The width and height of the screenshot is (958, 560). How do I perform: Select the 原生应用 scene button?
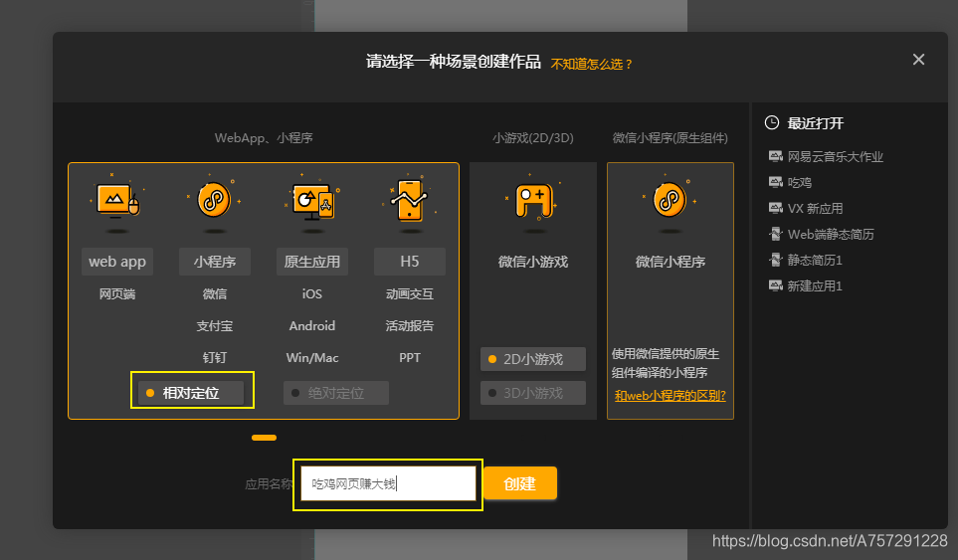(x=312, y=262)
